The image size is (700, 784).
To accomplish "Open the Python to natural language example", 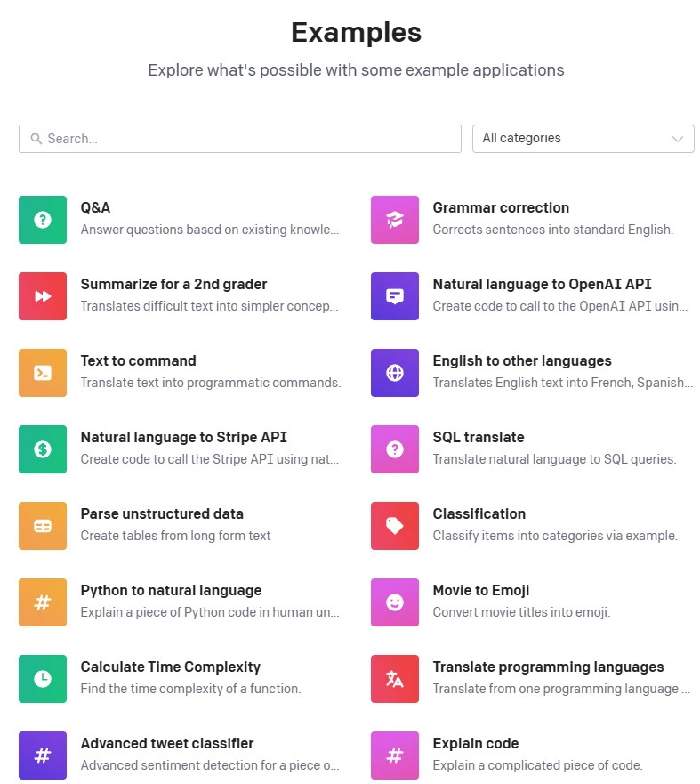I will click(171, 591).
